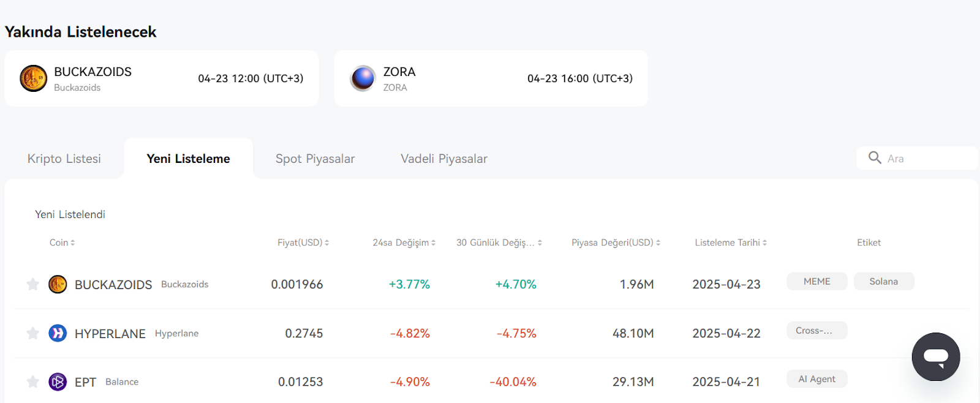980x403 pixels.
Task: Click the HYPERLANE coin logo
Action: pos(58,333)
